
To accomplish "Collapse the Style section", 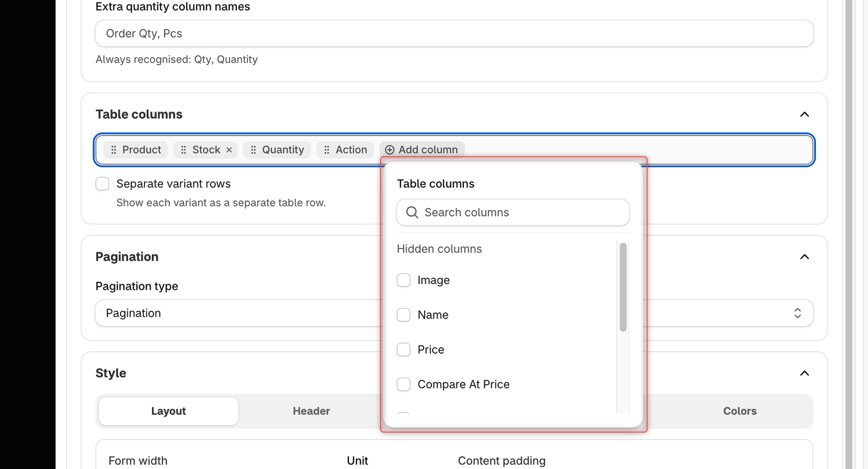I will pos(804,373).
